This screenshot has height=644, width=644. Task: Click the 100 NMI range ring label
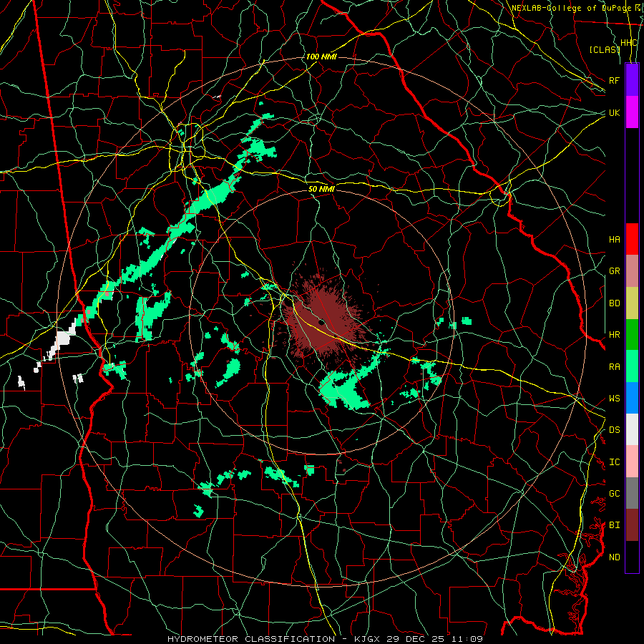[x=321, y=57]
